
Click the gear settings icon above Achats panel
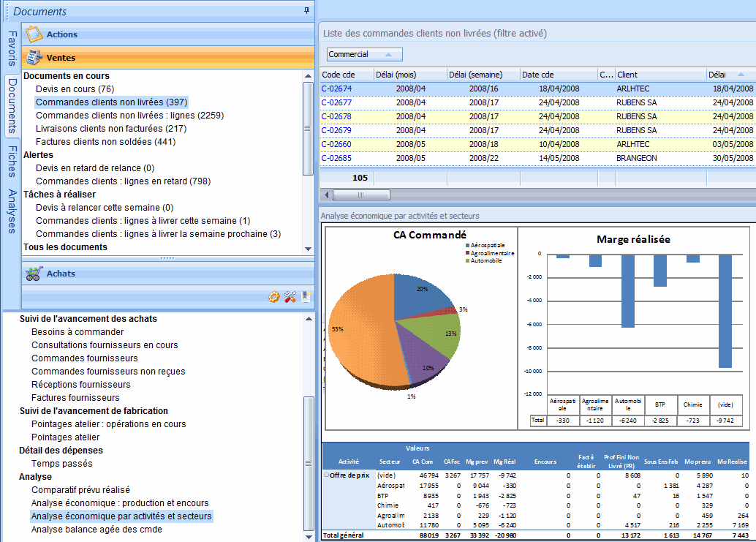(x=274, y=296)
